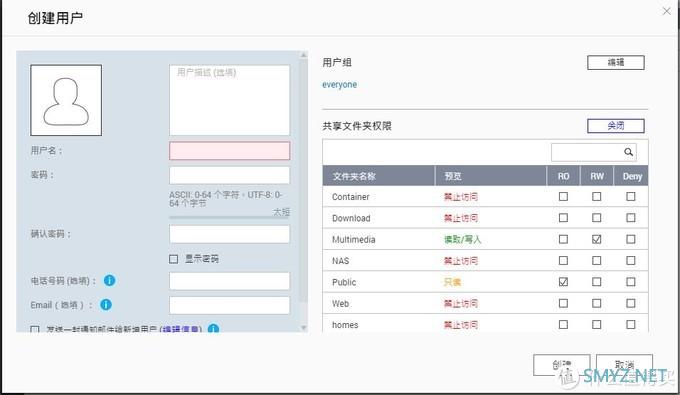This screenshot has height=395, width=680.
Task: Check RW for Public folder
Action: click(597, 282)
